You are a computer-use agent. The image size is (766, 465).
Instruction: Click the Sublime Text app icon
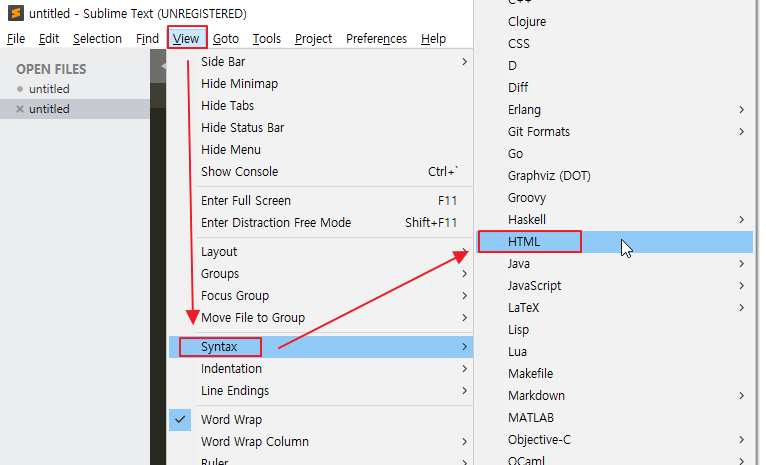(16, 13)
